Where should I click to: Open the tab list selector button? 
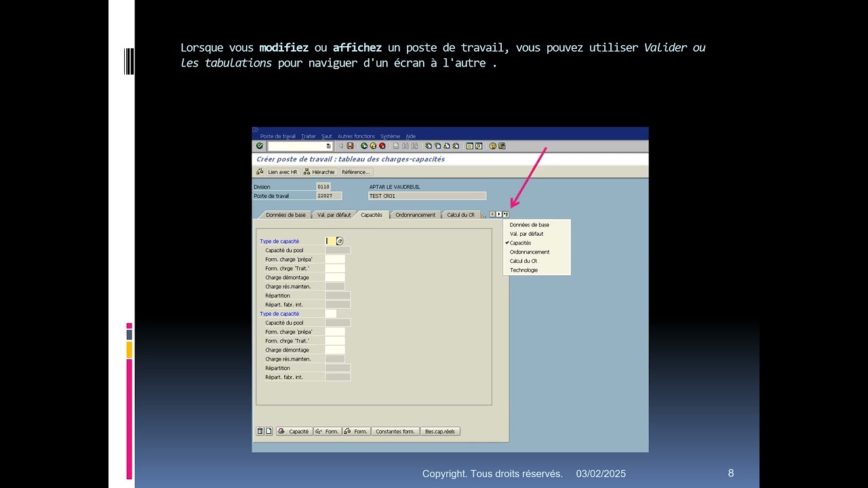coord(506,214)
